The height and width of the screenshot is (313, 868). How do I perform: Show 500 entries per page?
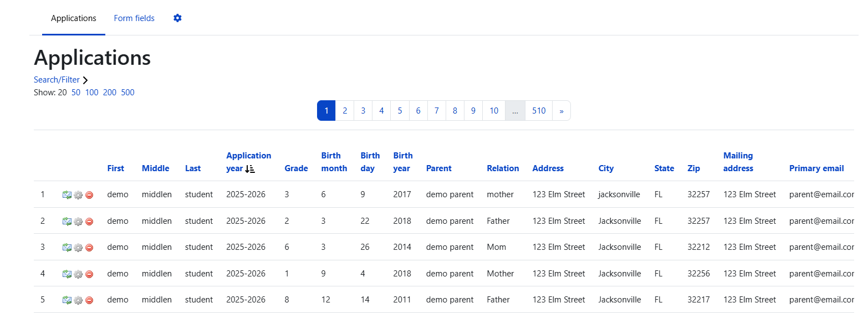(x=127, y=93)
